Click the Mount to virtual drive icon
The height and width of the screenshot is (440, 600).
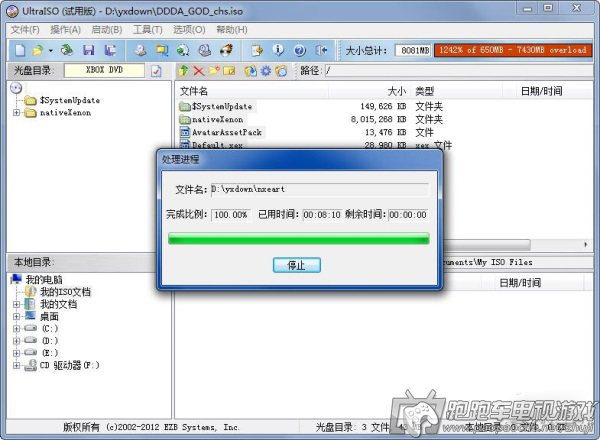[x=205, y=50]
